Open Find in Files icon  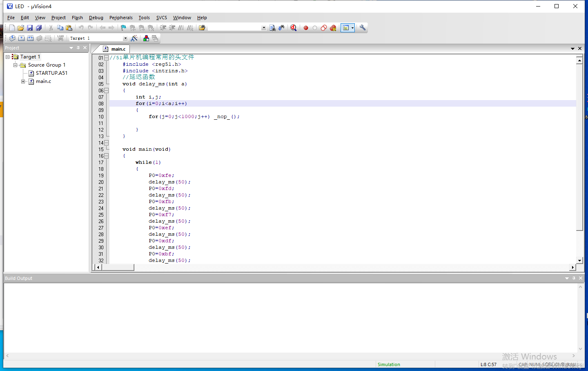coord(202,28)
